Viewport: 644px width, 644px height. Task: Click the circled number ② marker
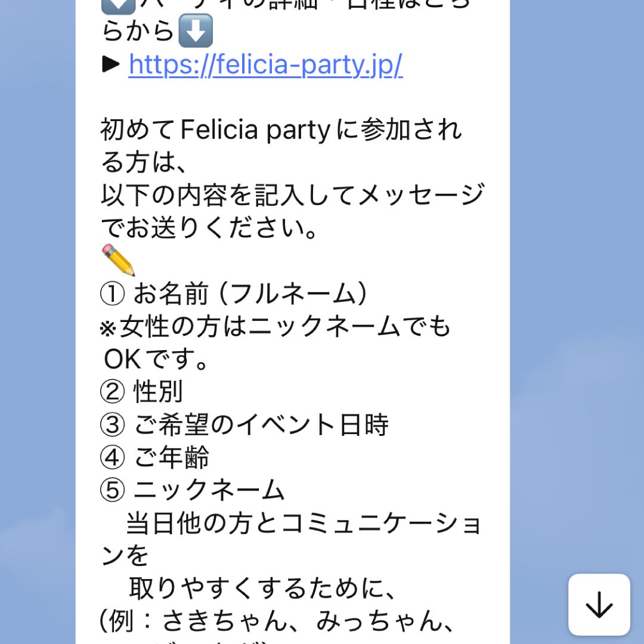coord(113,392)
